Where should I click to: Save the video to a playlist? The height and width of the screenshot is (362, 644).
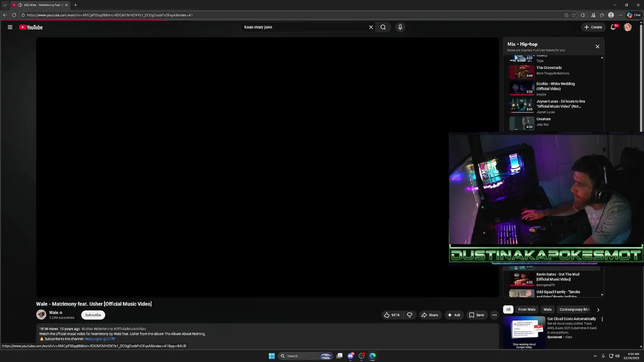click(476, 315)
